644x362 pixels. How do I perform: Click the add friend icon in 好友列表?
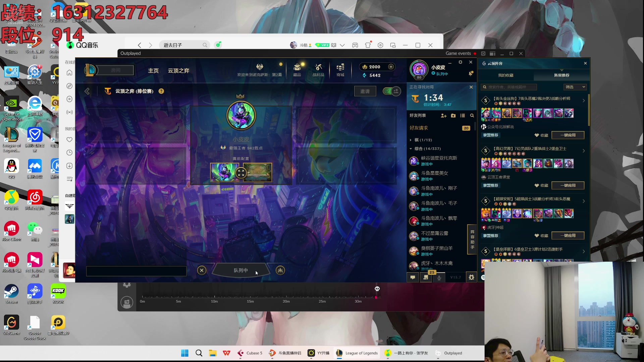pyautogui.click(x=444, y=116)
